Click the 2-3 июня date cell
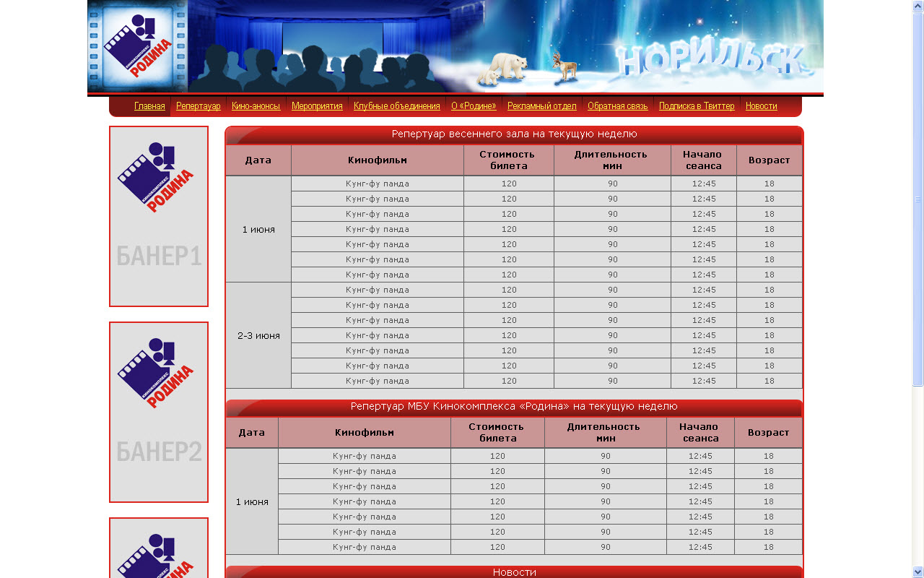The width and height of the screenshot is (924, 578). [258, 336]
